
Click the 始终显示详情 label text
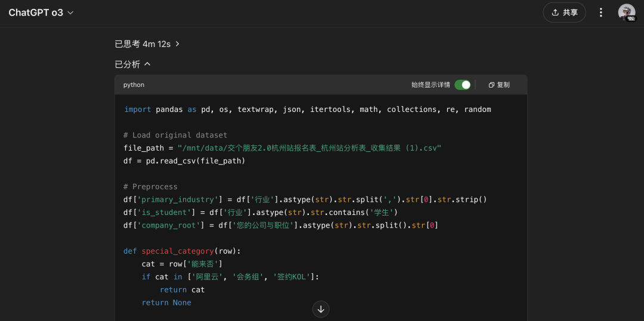(431, 85)
